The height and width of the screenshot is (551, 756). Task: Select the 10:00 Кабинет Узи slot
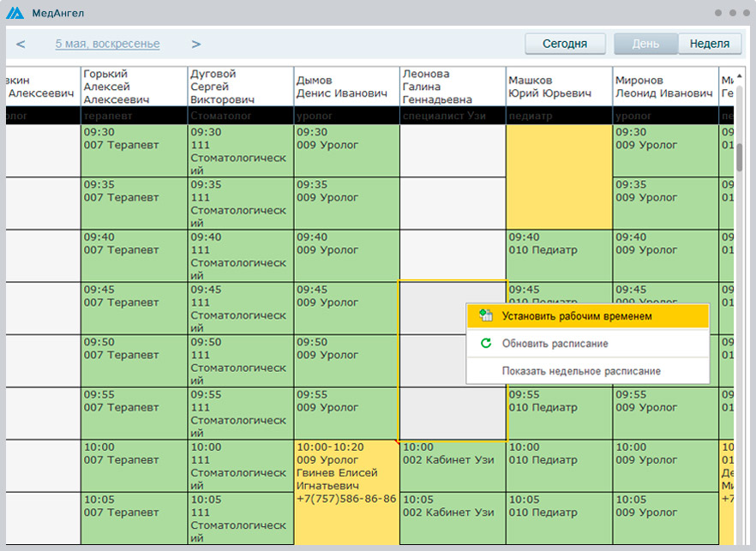(453, 465)
